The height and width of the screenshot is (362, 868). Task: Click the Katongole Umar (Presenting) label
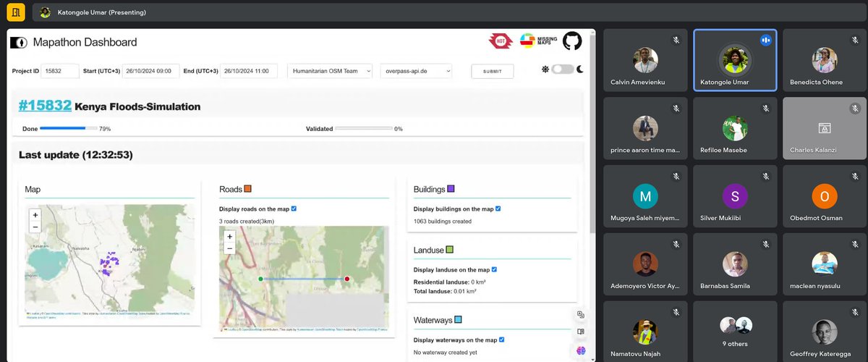101,12
